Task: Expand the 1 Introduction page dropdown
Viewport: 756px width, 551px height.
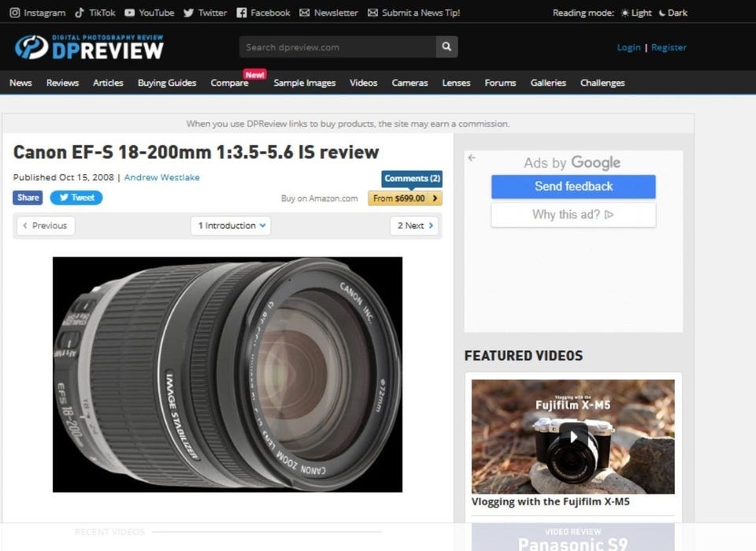Action: (231, 226)
